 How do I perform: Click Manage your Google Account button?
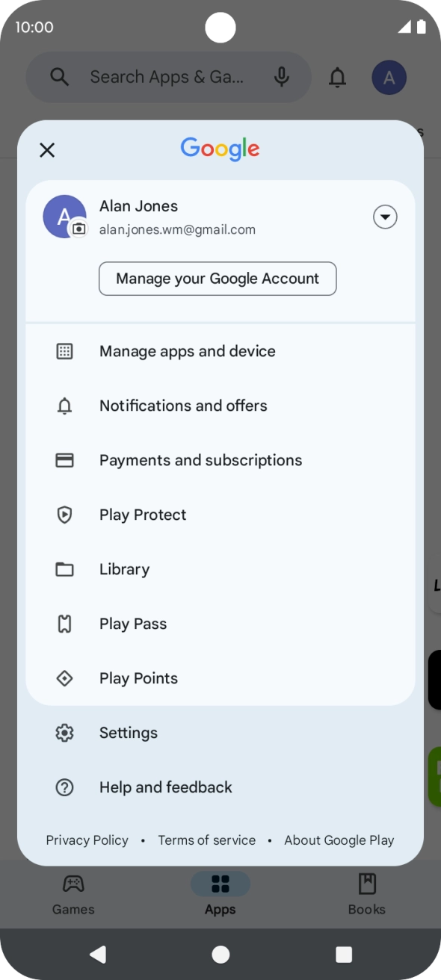(218, 279)
